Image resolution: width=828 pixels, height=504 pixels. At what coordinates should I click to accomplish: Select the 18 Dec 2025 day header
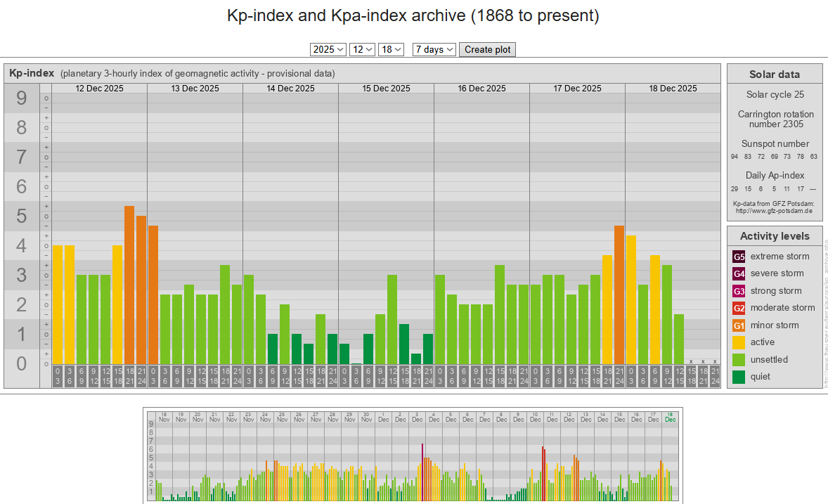[673, 89]
